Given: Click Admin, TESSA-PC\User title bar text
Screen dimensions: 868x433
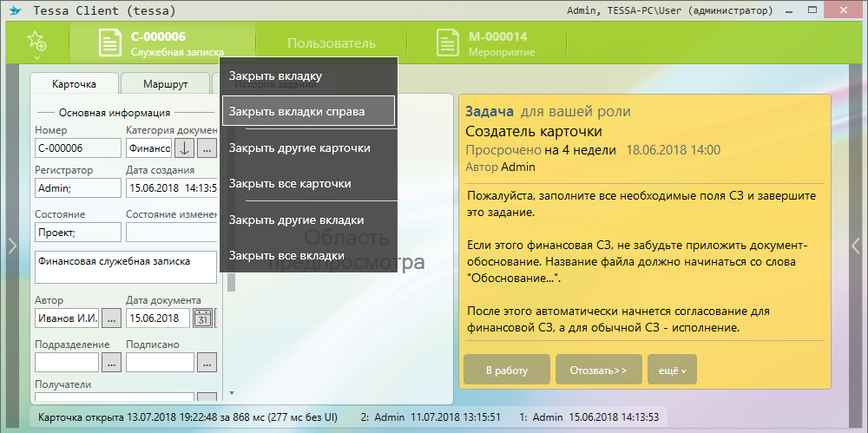Looking at the screenshot, I should pos(670,10).
